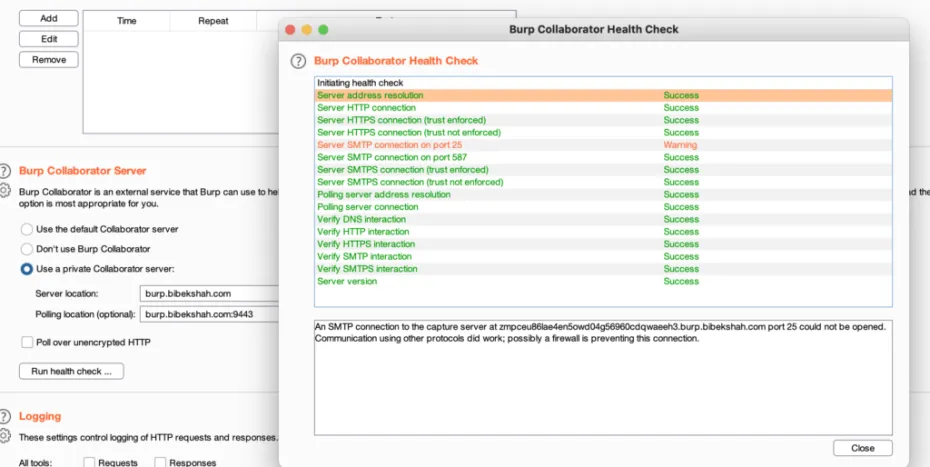
Task: Select Server HTTPS connection (trust not enforced) row
Action: tap(603, 132)
